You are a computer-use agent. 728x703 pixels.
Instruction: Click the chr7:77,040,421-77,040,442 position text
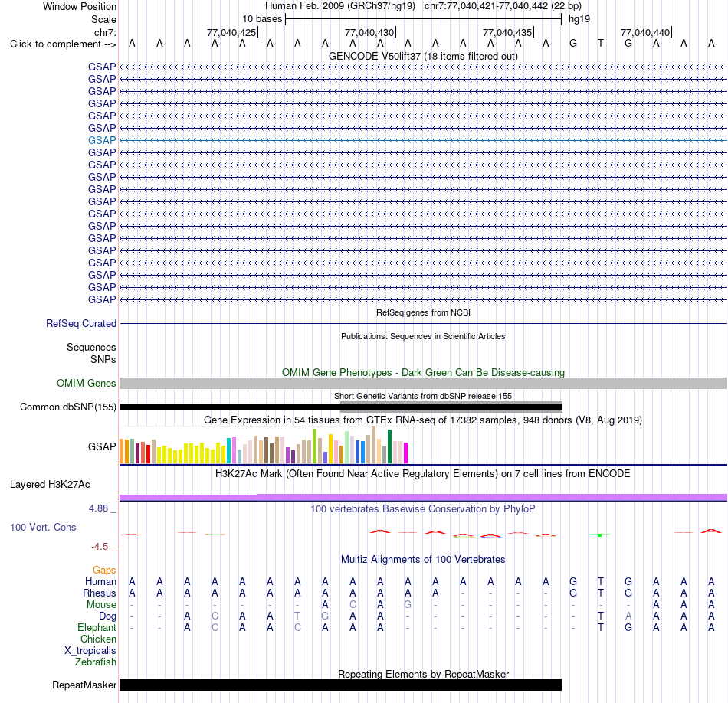[x=503, y=6]
